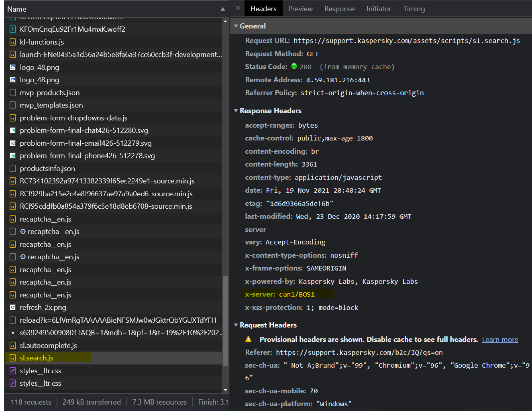532x411 pixels.
Task: Click the Request URL value sl.search.js
Action: point(407,41)
